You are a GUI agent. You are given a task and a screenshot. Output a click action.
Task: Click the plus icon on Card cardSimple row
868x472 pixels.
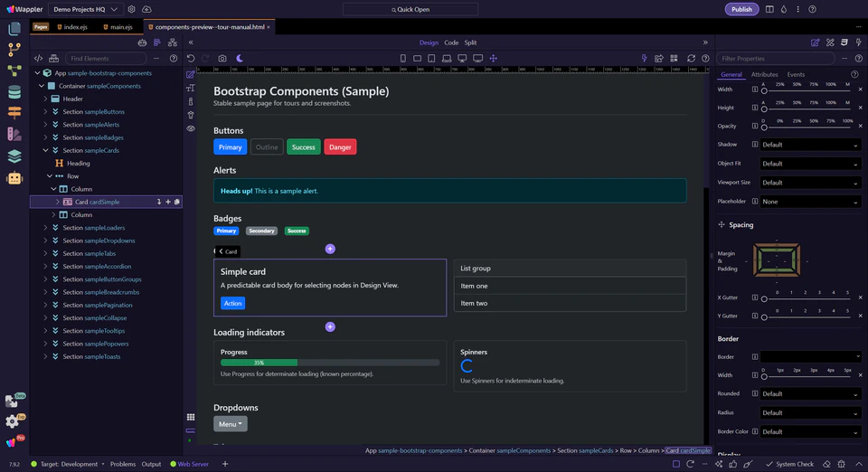point(168,202)
